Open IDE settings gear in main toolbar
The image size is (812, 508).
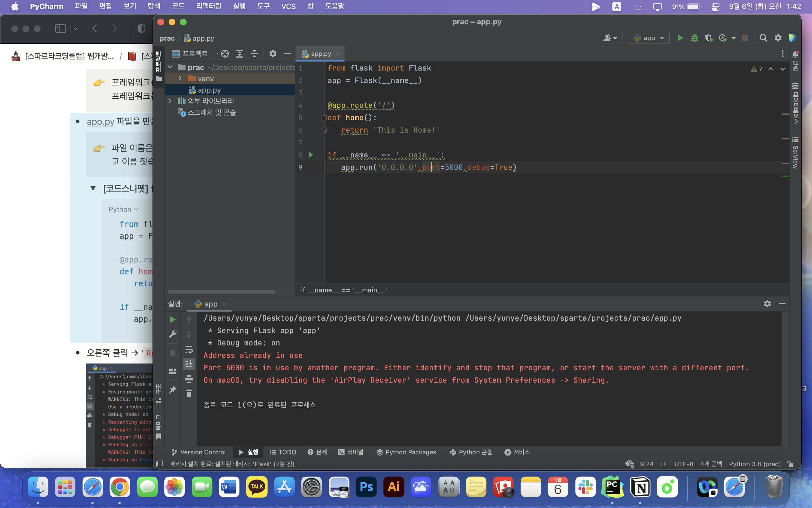778,38
